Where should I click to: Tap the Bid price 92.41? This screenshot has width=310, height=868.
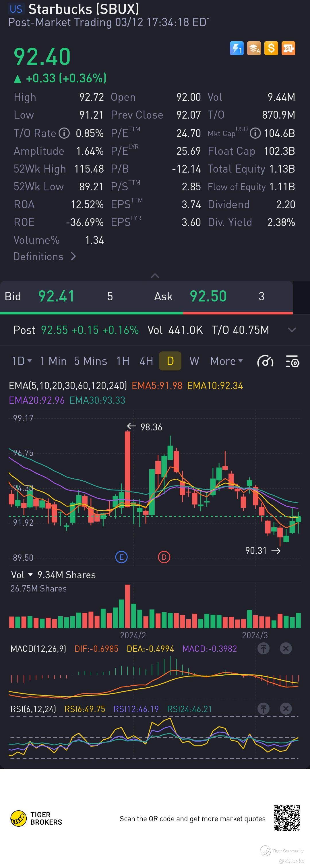(x=56, y=297)
